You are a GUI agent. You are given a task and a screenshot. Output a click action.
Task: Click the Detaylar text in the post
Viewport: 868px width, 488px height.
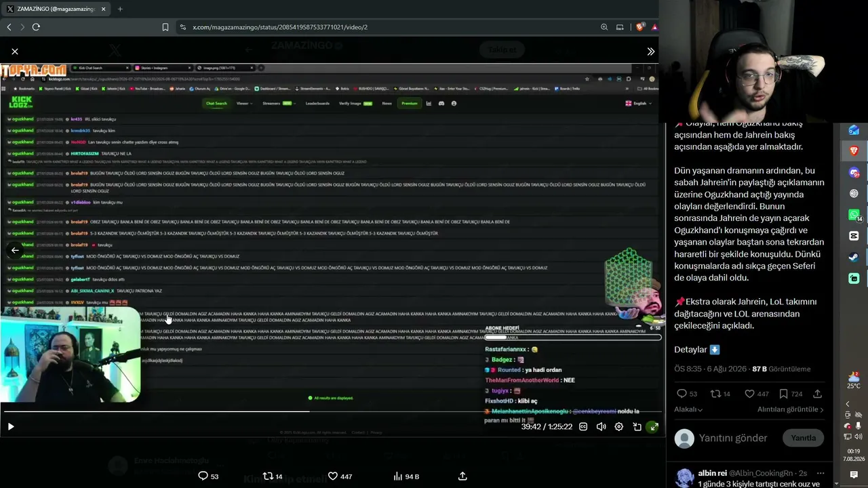pos(690,350)
